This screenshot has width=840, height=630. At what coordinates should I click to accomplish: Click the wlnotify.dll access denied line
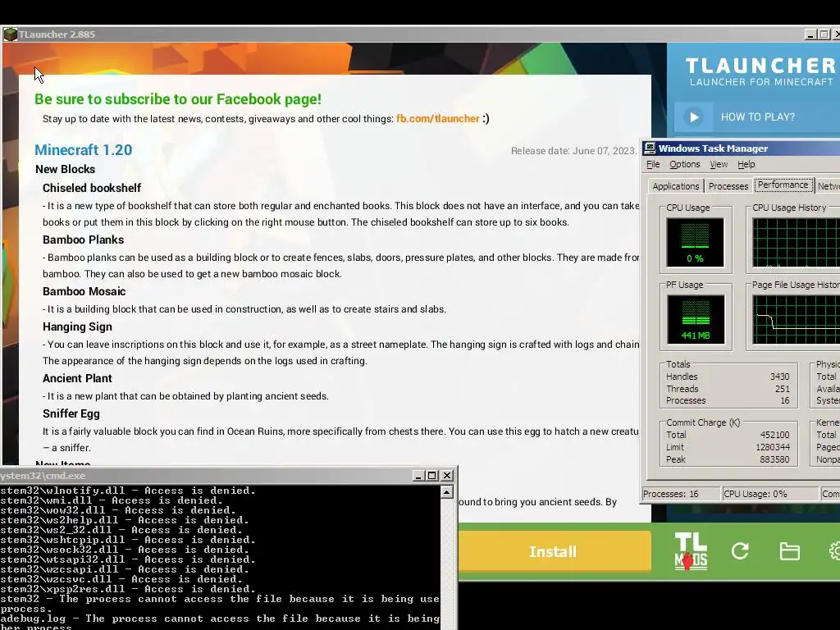[x=127, y=491]
